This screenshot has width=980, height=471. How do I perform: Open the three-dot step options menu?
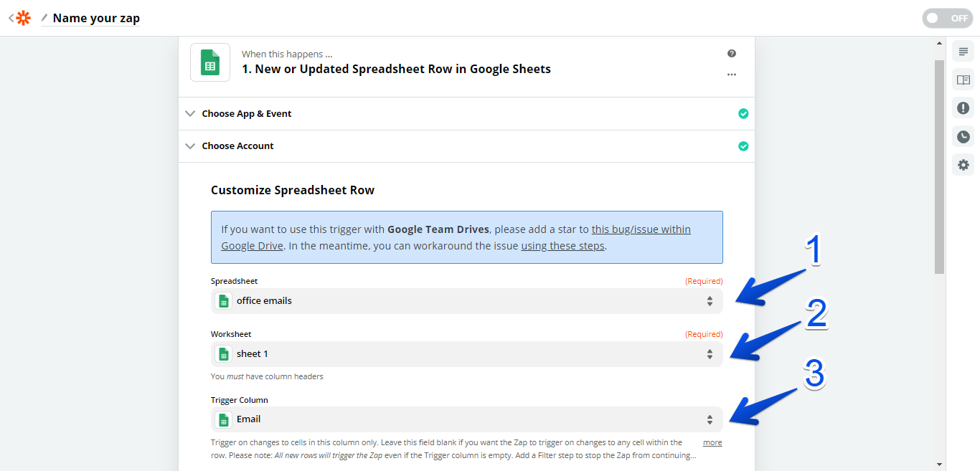[x=731, y=75]
